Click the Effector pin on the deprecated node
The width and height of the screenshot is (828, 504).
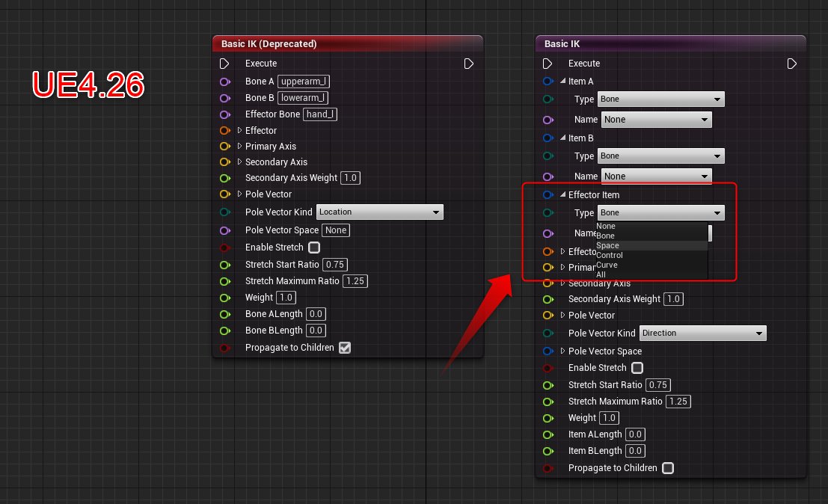coord(225,130)
